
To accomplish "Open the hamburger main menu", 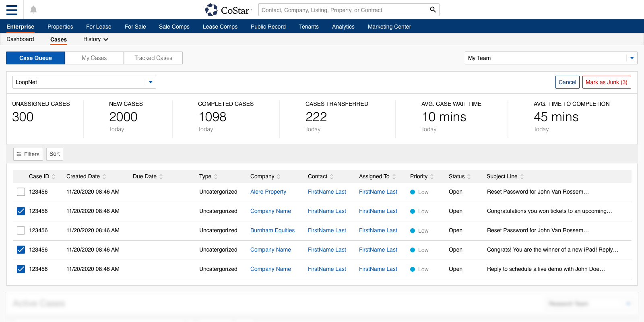I will tap(12, 10).
